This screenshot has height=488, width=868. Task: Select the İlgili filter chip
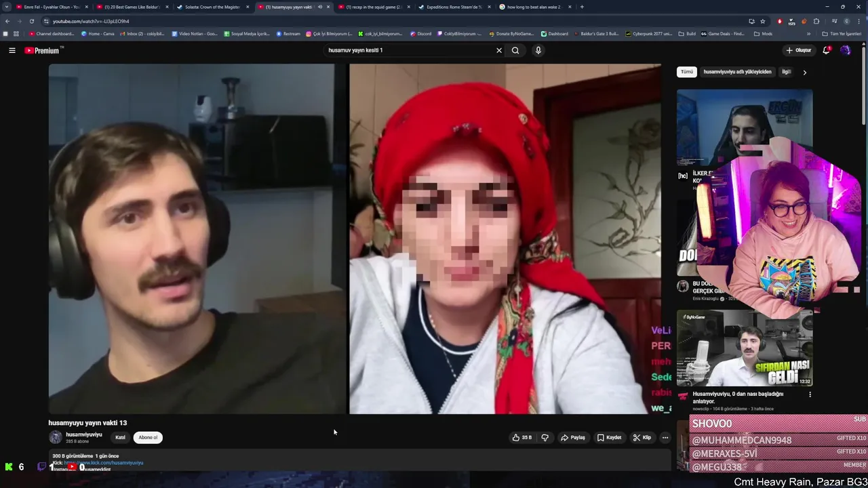(x=787, y=72)
